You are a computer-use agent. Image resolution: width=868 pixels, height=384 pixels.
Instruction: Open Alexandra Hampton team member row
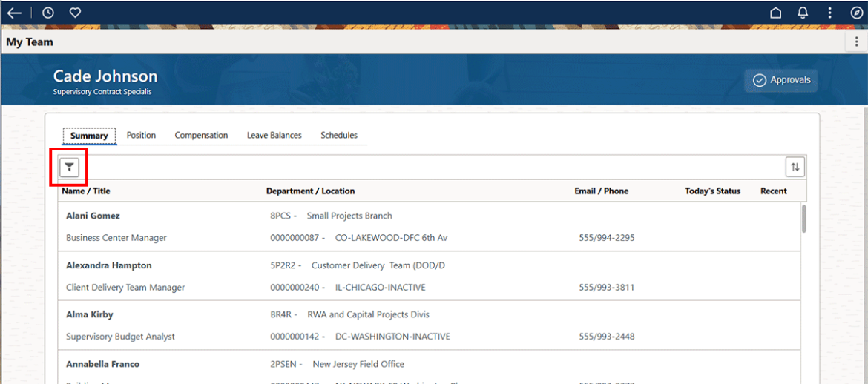tap(429, 276)
